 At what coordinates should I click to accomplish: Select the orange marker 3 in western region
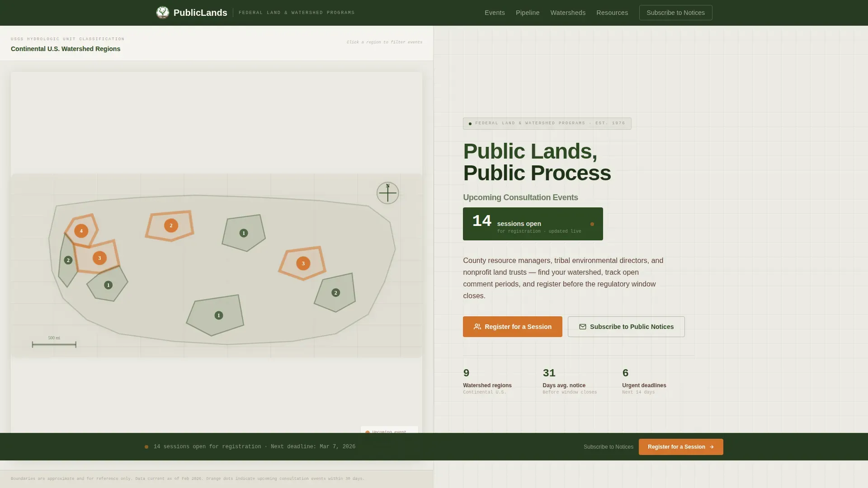tap(99, 258)
